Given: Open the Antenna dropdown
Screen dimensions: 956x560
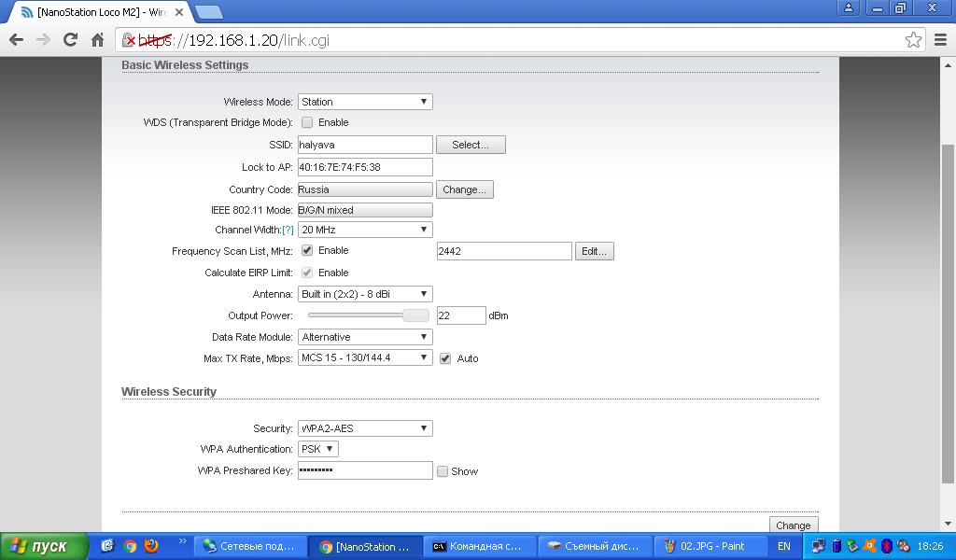Looking at the screenshot, I should pos(365,294).
